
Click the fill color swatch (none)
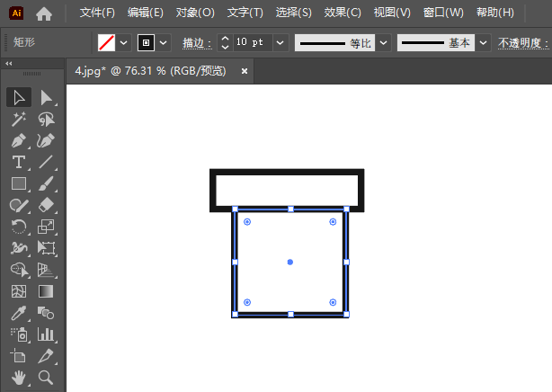click(x=106, y=42)
